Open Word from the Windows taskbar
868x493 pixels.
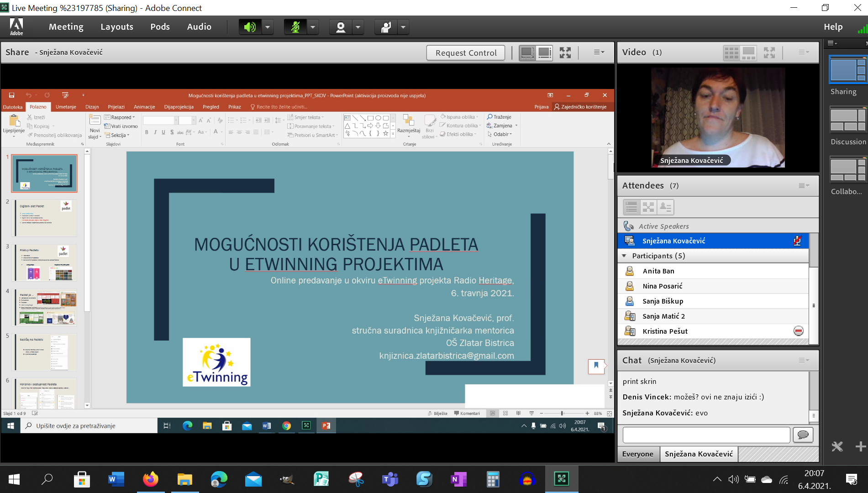116,479
